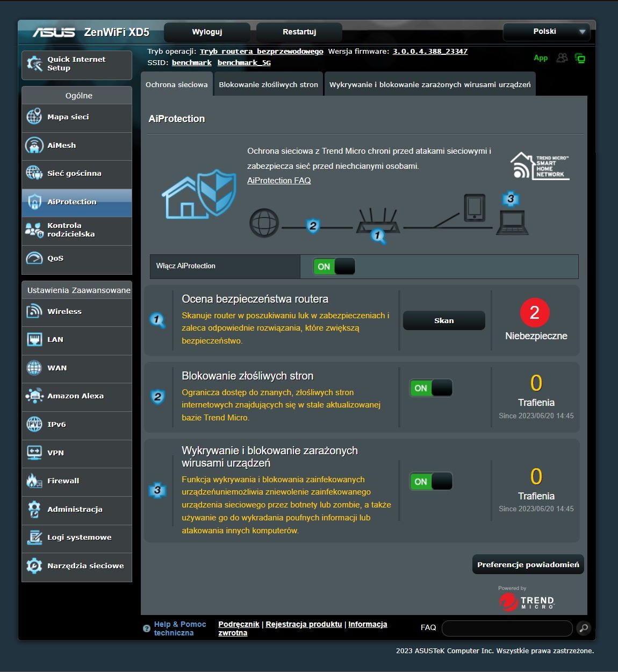The height and width of the screenshot is (672, 618).
Task: Click the benchmark_5G SSID link
Action: [244, 63]
